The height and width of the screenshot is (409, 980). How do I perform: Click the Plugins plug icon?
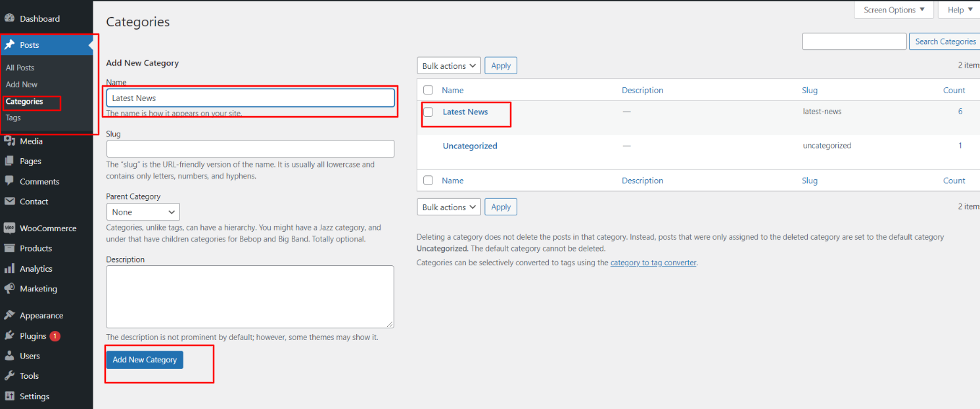9,335
